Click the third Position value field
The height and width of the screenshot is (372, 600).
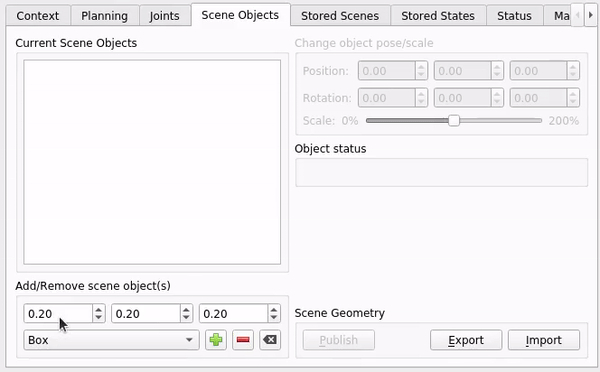coord(538,71)
